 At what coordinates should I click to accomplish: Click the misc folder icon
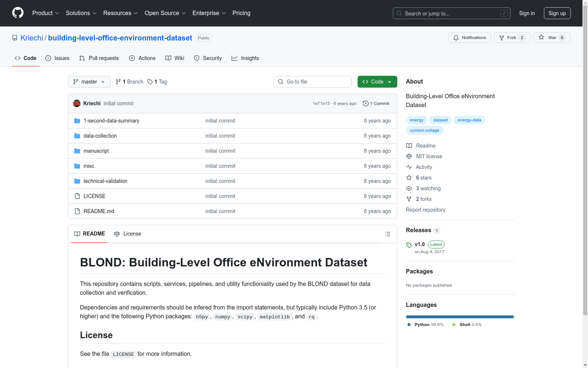click(x=77, y=166)
